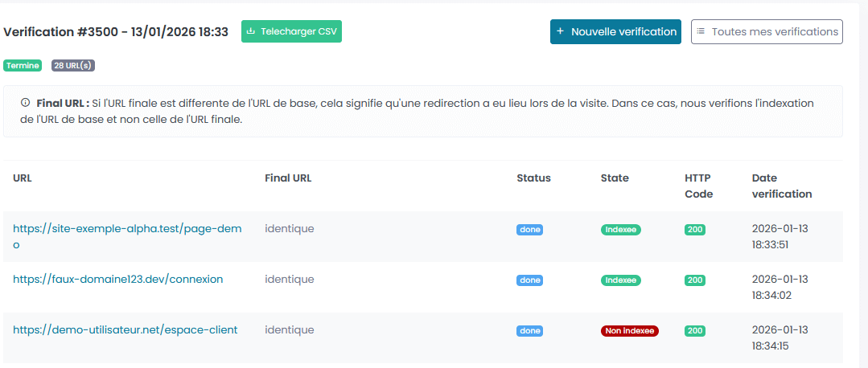The image size is (868, 368).
Task: Select the Indexee badge in faux-domaine123 row
Action: coord(620,280)
